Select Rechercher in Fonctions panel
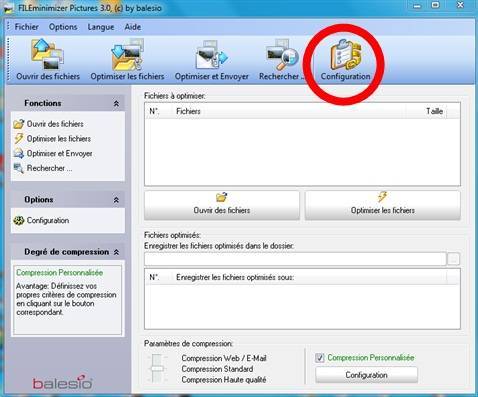This screenshot has width=478, height=397. pyautogui.click(x=43, y=168)
